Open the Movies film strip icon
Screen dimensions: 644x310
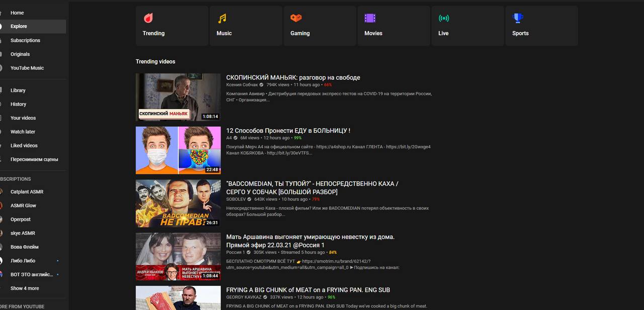coord(370,18)
